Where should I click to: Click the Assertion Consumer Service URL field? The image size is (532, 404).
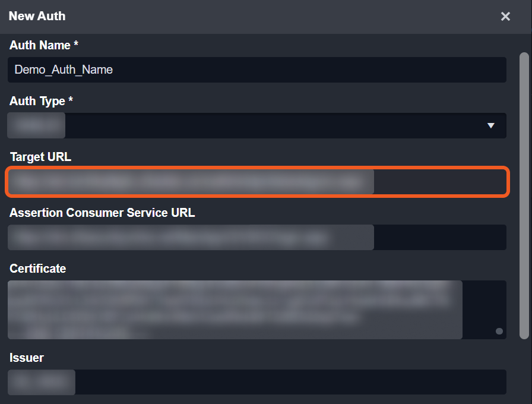tap(256, 238)
